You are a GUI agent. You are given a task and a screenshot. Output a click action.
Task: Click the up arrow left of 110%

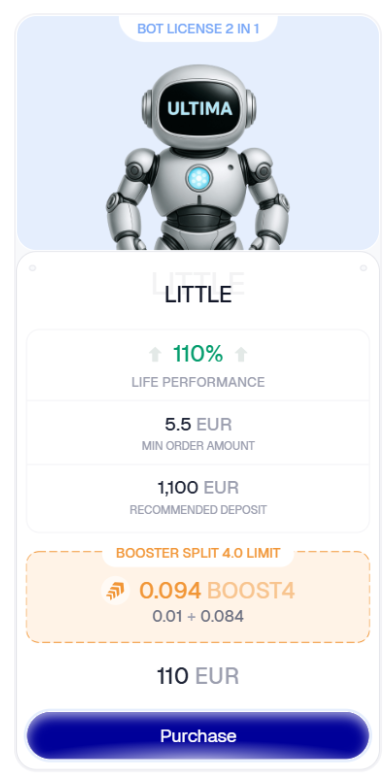tap(155, 354)
